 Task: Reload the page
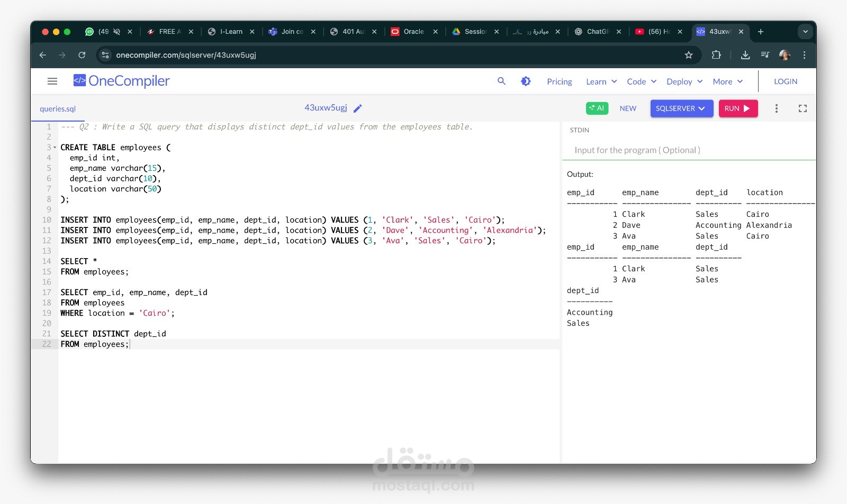pyautogui.click(x=82, y=55)
